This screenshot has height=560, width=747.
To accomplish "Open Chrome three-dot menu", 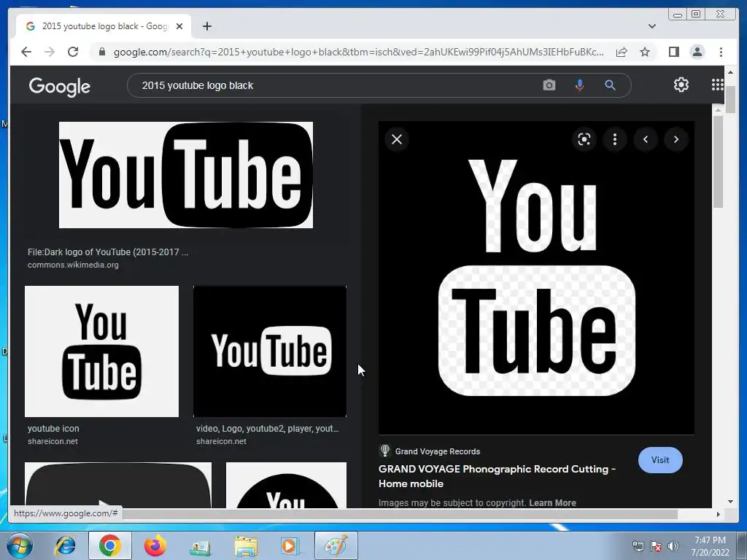I will point(721,52).
